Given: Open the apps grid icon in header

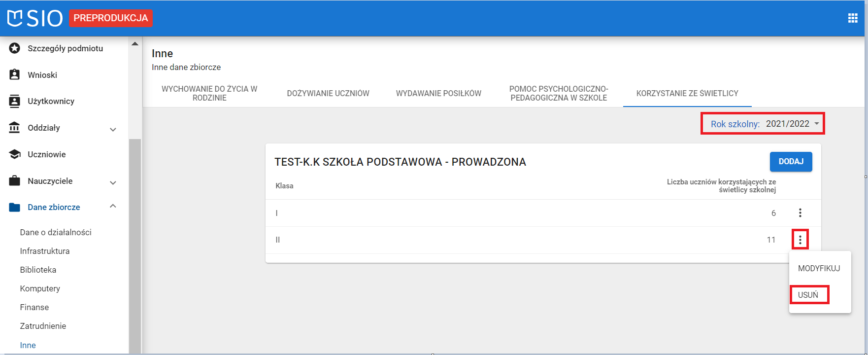Looking at the screenshot, I should click(x=853, y=18).
